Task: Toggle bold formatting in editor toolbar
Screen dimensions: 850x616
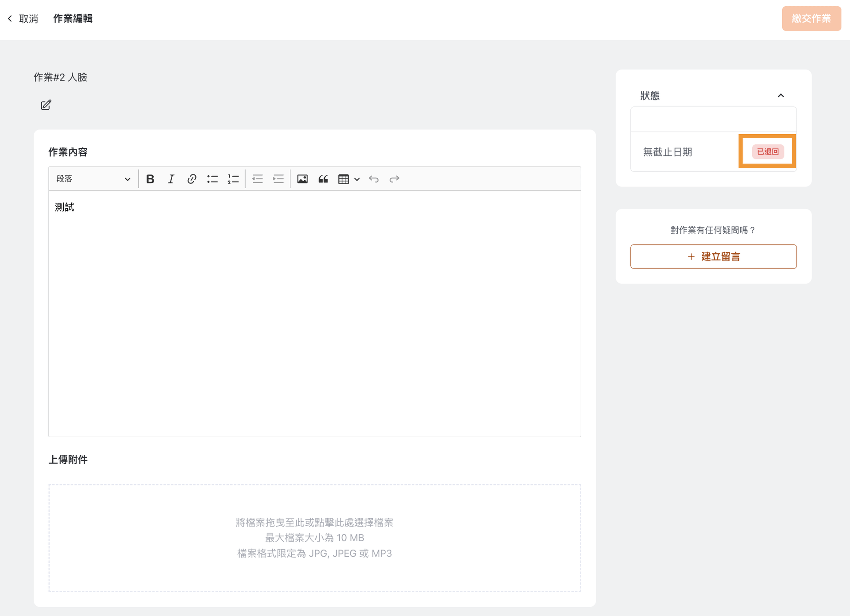Action: [x=150, y=179]
